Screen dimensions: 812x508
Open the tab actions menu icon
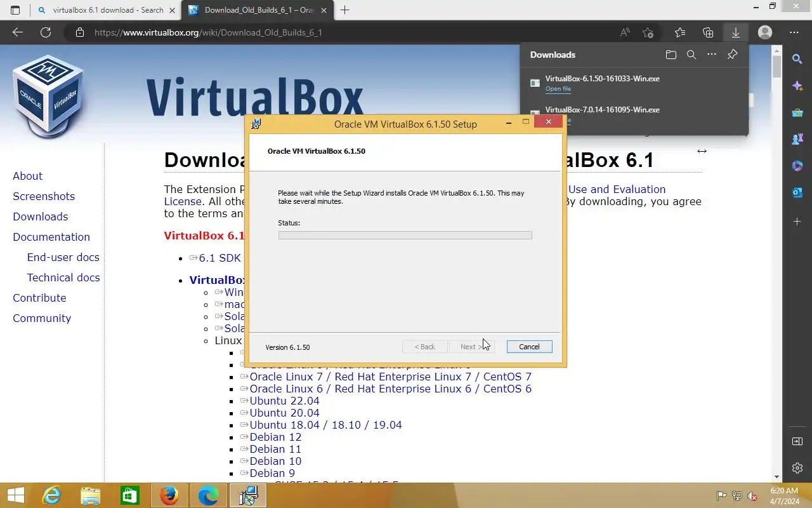click(x=15, y=10)
